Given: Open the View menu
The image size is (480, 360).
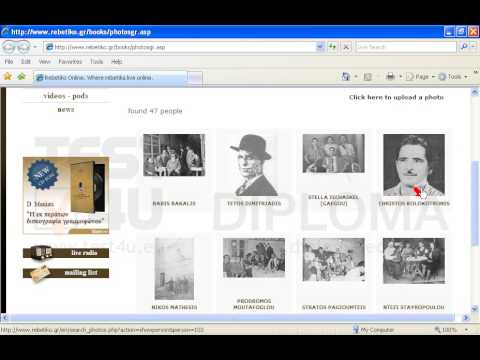Looking at the screenshot, I should click(44, 62).
